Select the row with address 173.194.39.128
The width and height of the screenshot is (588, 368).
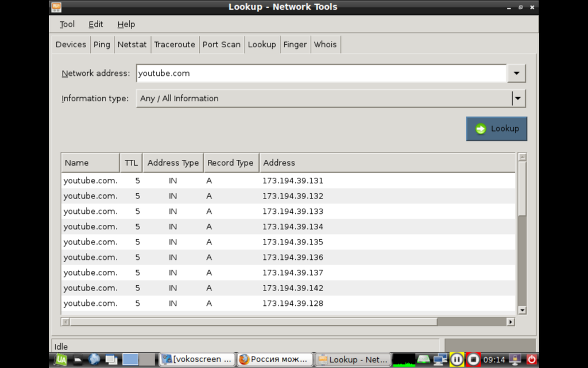288,304
